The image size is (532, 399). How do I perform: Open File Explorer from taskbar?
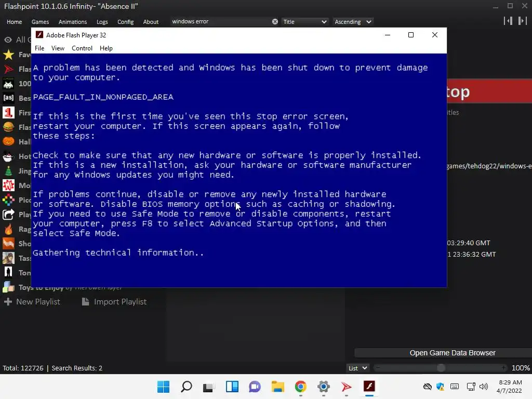coord(278,387)
